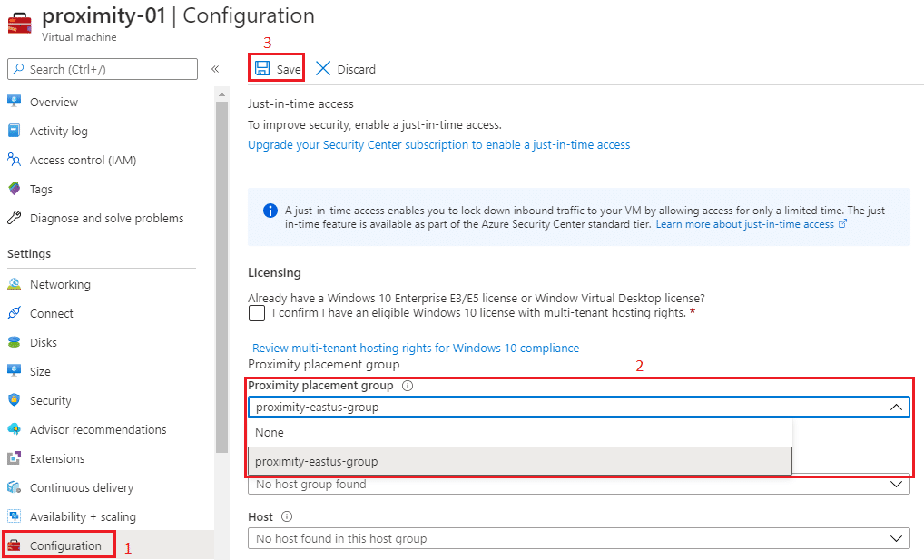Expand the Host dropdown

coord(896,538)
